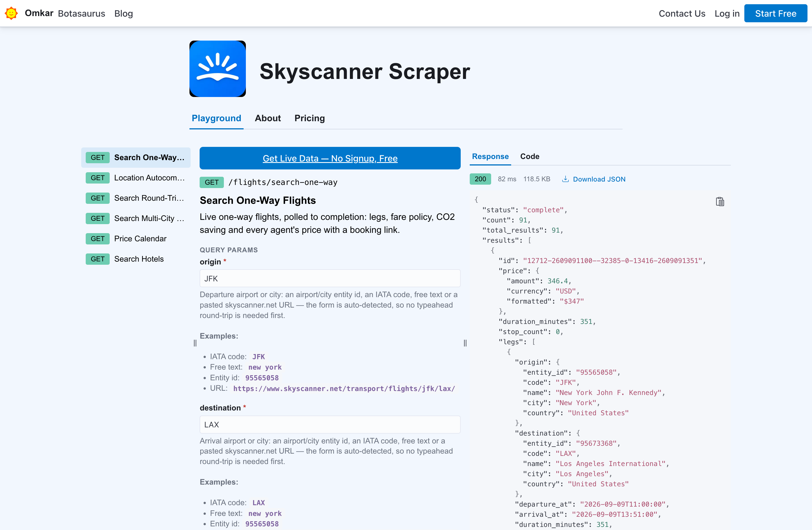Select the Price Calendar endpoint
This screenshot has height=530, width=812.
pos(136,238)
